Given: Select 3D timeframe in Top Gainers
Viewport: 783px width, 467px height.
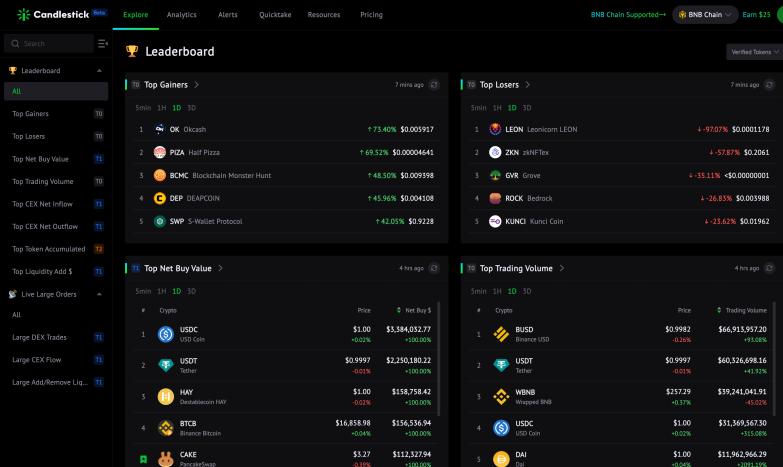Looking at the screenshot, I should tap(191, 108).
